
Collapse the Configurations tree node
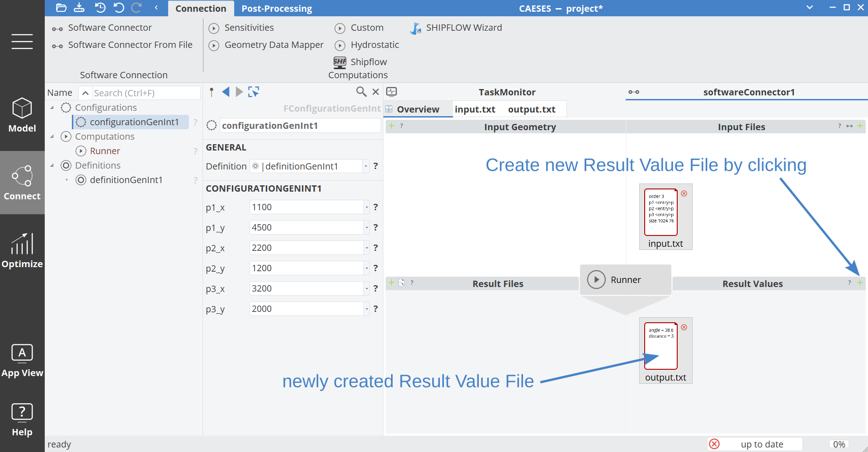(x=52, y=108)
